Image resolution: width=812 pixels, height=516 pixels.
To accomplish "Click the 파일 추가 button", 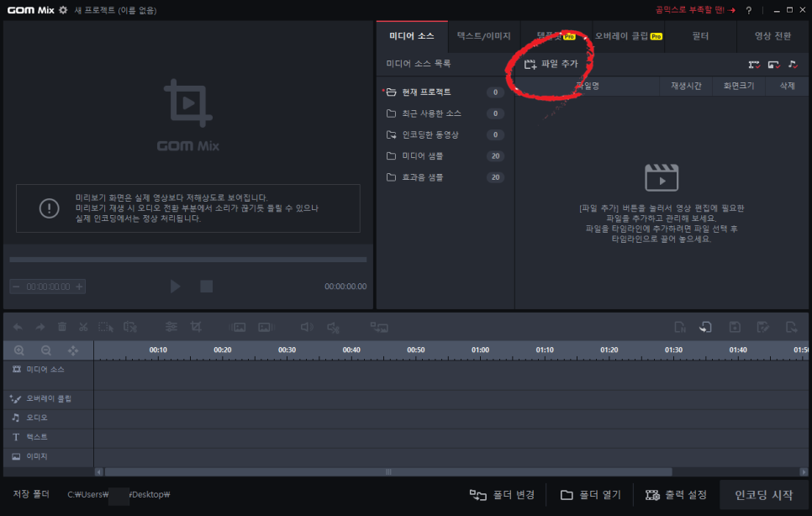I will 551,64.
